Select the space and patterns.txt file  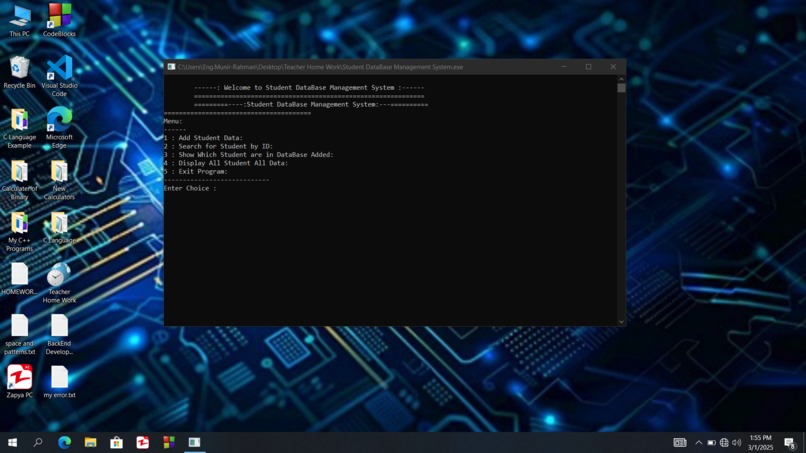(x=20, y=334)
